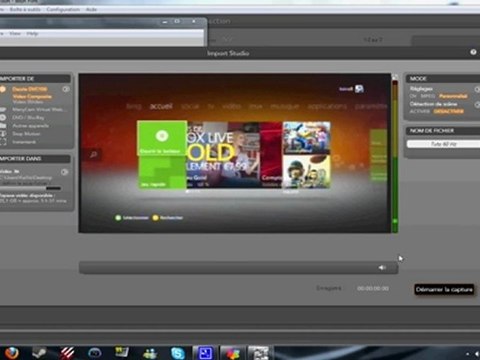Set scene detection to DÉSACTIVÉE
The height and width of the screenshot is (360, 480).
[449, 111]
